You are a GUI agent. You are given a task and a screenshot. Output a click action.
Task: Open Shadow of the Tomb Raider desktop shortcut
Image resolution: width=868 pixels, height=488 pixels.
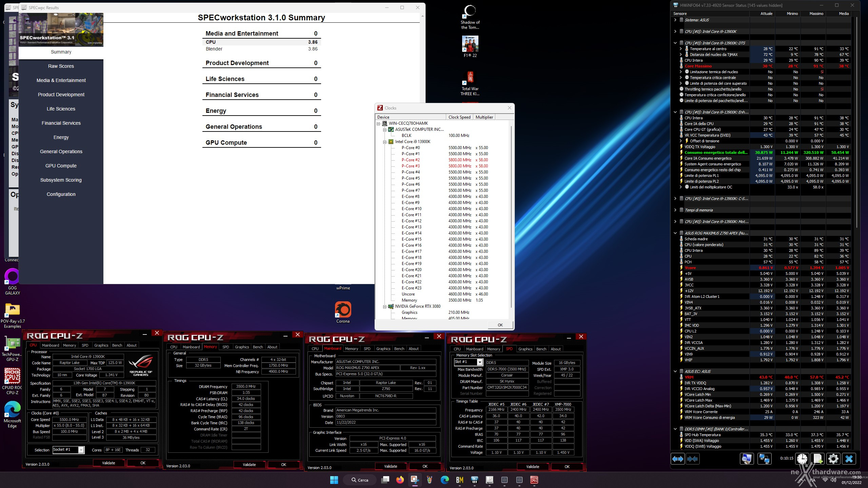(470, 17)
